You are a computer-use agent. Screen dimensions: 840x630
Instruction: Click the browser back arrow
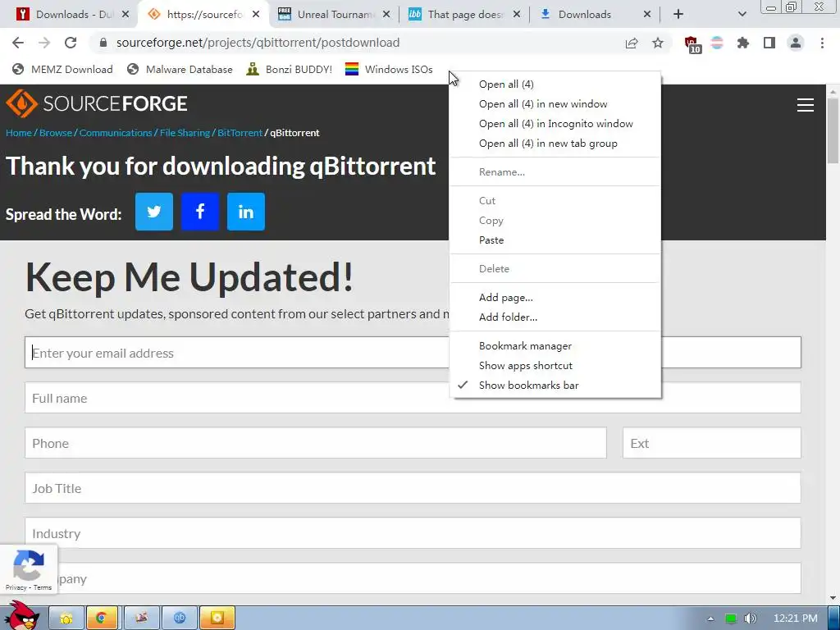point(18,43)
